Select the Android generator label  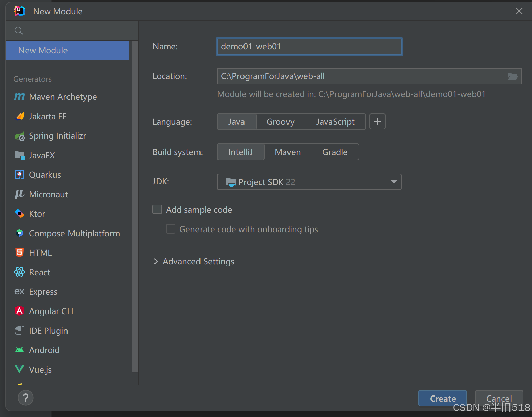[x=44, y=350]
